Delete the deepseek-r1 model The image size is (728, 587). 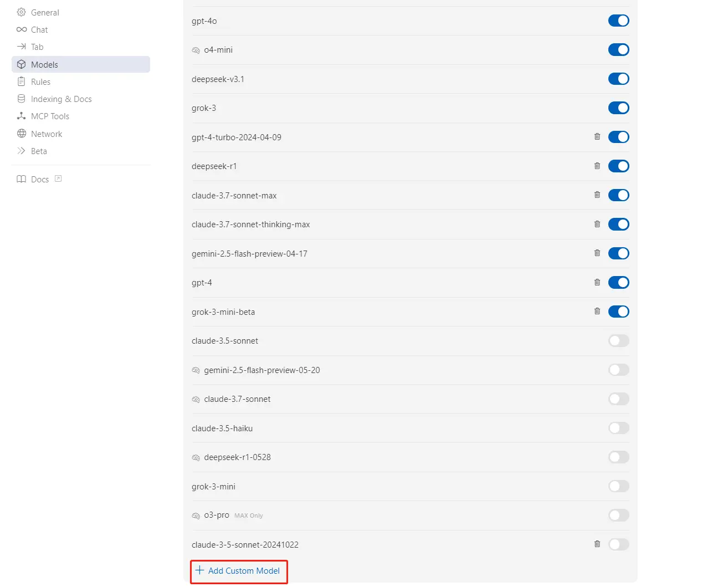pos(597,166)
